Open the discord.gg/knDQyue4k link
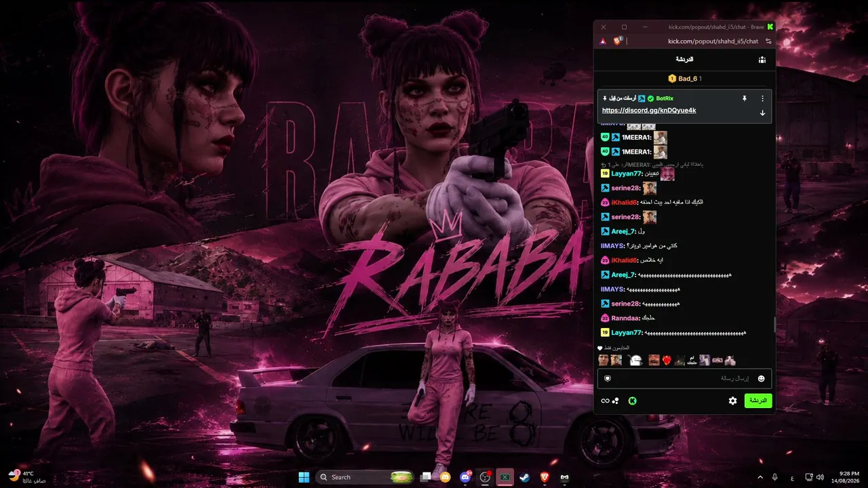Screen dimensions: 868x488 649,110
